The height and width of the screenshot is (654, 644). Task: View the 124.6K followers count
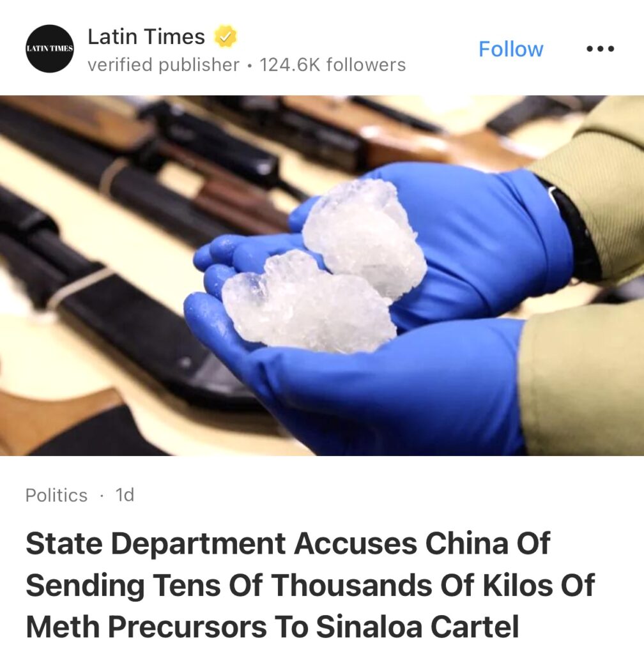pos(332,65)
